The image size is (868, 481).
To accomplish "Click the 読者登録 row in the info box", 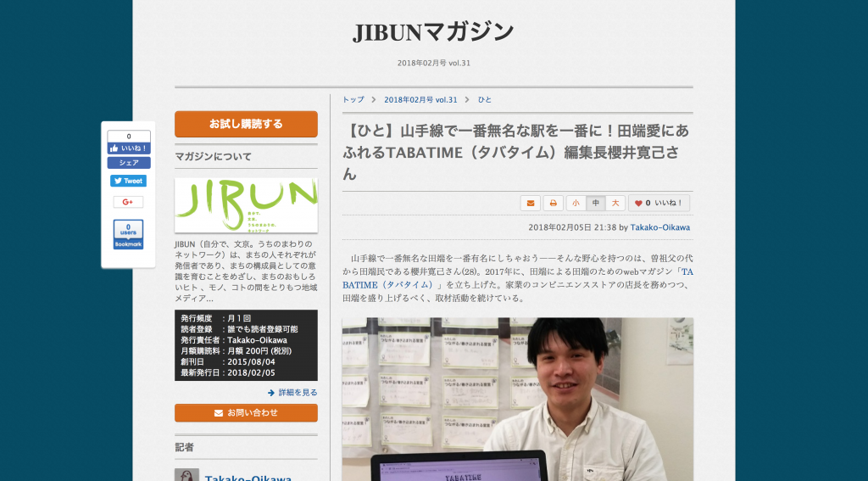I will [239, 329].
